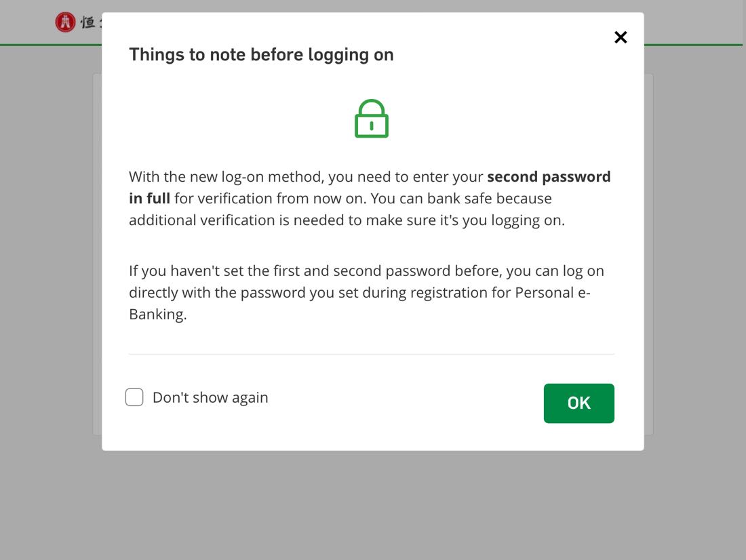746x560 pixels.
Task: Close the dialog with the X icon
Action: click(621, 37)
